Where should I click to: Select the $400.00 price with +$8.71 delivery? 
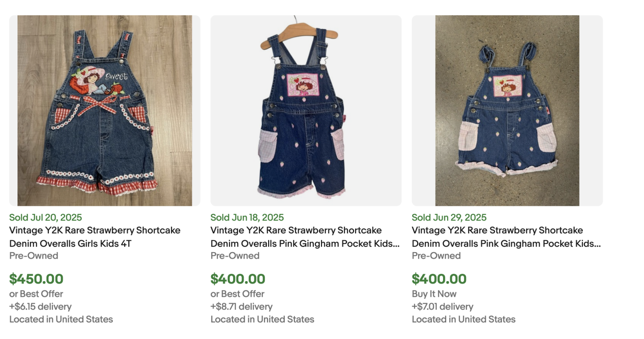pyautogui.click(x=238, y=279)
